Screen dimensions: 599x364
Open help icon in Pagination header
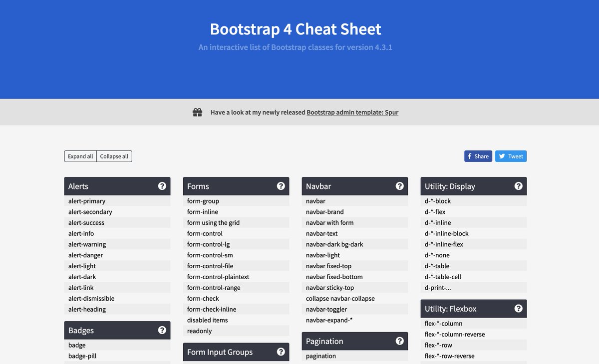[x=400, y=341]
